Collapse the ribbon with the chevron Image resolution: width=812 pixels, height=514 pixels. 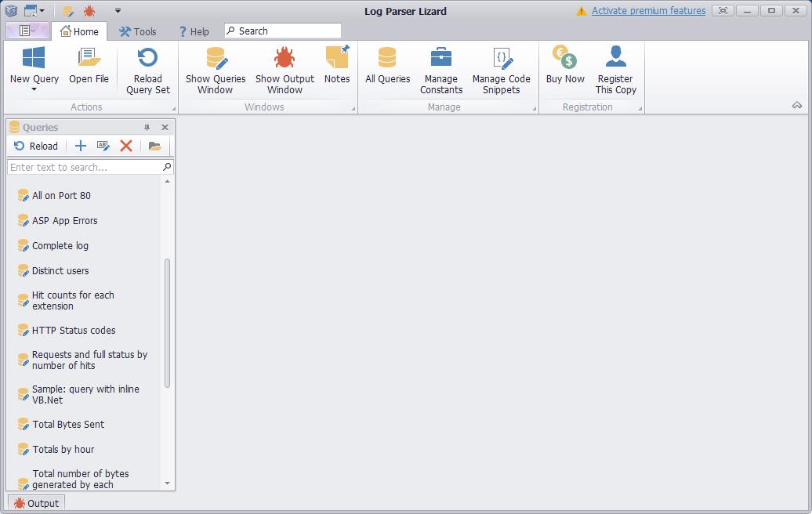point(797,105)
